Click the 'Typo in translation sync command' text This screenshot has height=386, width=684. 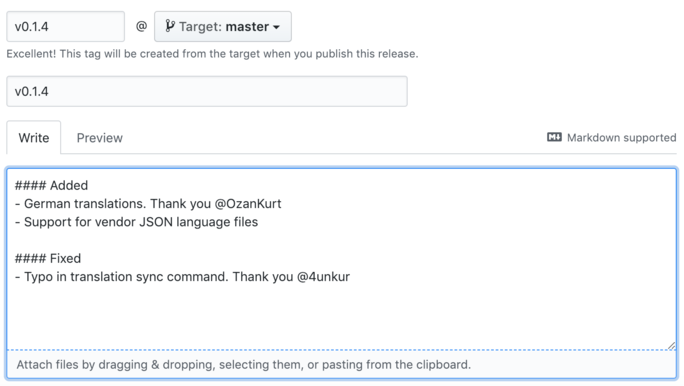[x=126, y=277]
